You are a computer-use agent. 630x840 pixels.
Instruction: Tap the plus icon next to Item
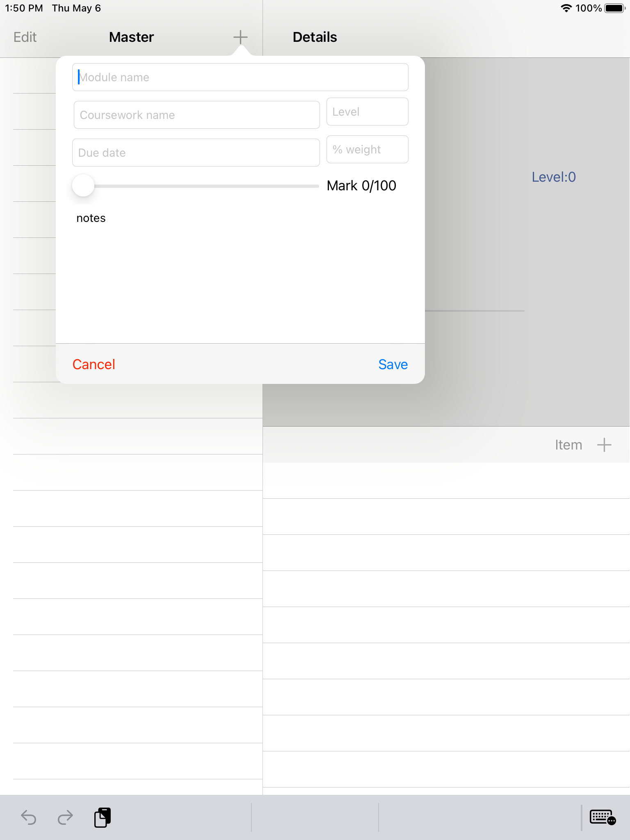coord(604,445)
